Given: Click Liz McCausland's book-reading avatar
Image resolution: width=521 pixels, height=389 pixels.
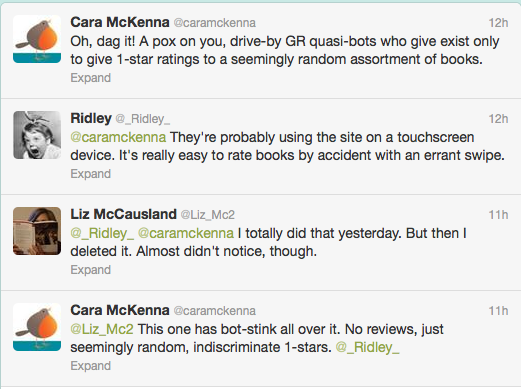Looking at the screenshot, I should (x=37, y=231).
